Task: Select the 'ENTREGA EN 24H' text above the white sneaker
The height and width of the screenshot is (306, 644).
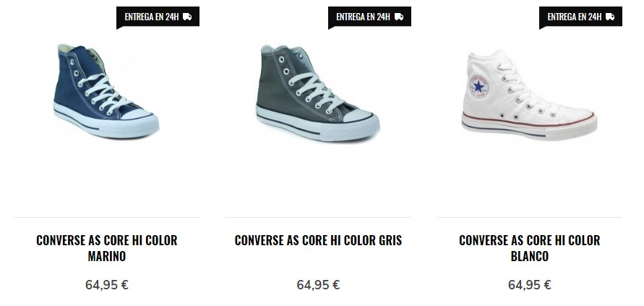Action: click(574, 17)
